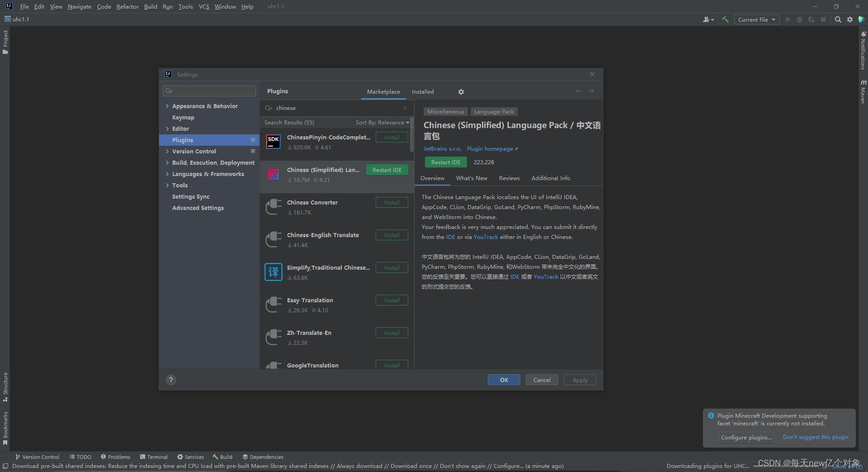Install Chinese-English Translate plugin
The width and height of the screenshot is (868, 472).
click(x=392, y=235)
